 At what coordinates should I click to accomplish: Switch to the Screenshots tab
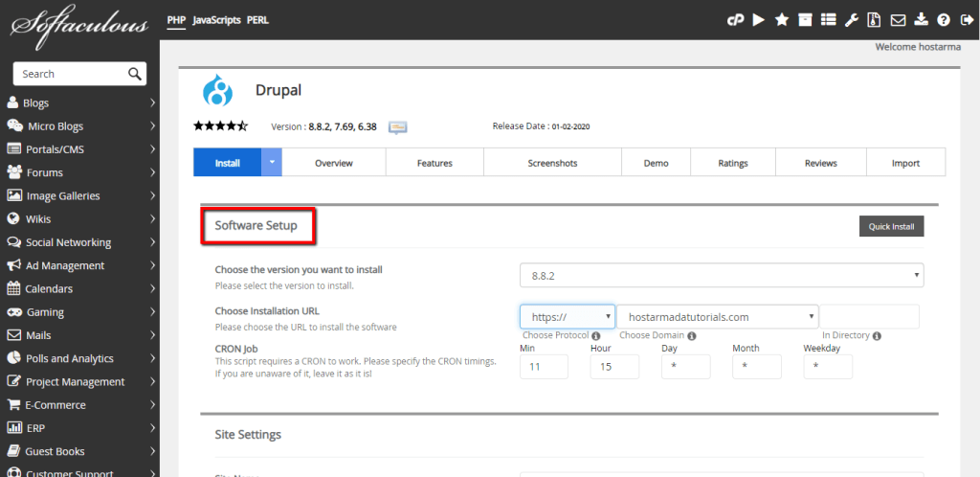552,163
